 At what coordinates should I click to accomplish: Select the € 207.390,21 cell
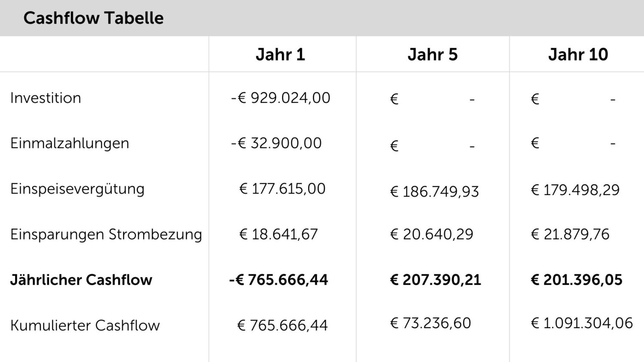(435, 280)
